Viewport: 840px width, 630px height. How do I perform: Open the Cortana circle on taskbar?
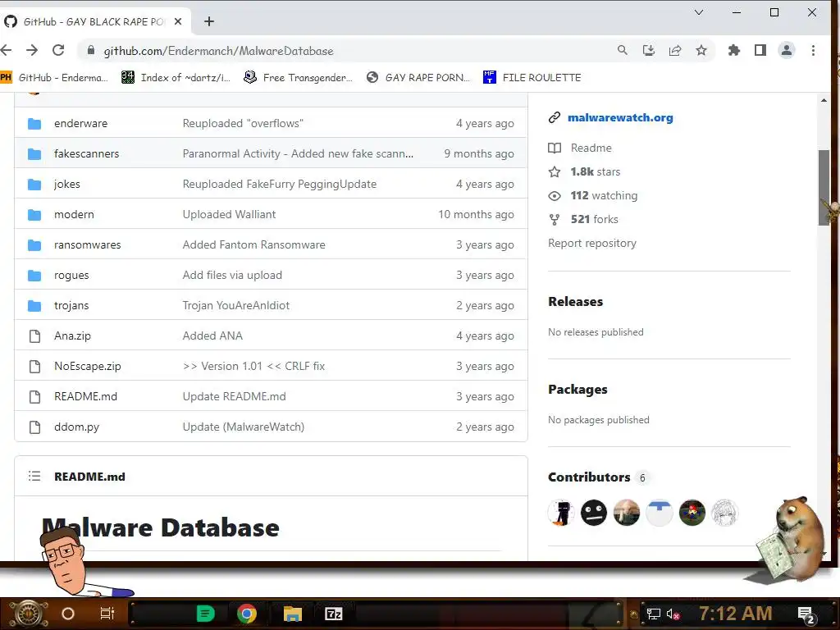68,614
